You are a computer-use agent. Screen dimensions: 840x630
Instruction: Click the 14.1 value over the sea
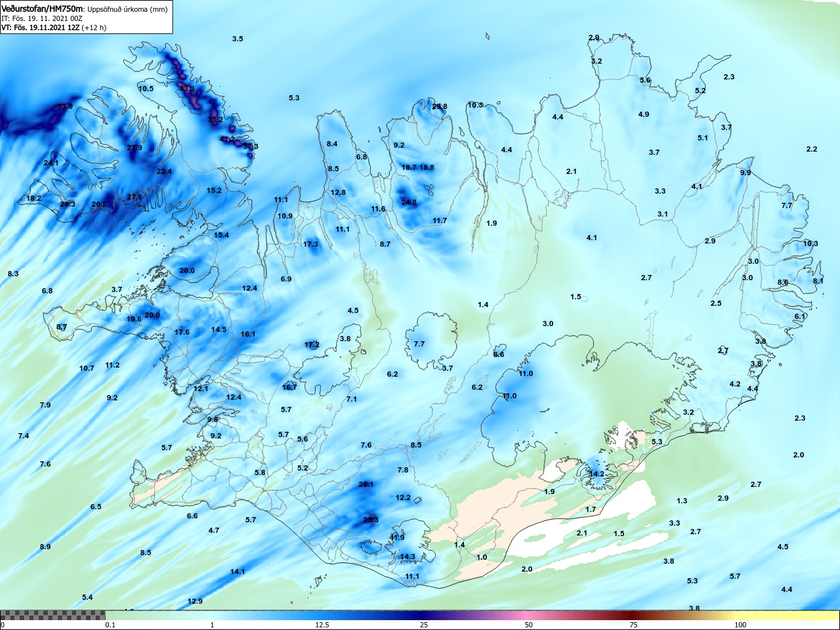tap(238, 572)
